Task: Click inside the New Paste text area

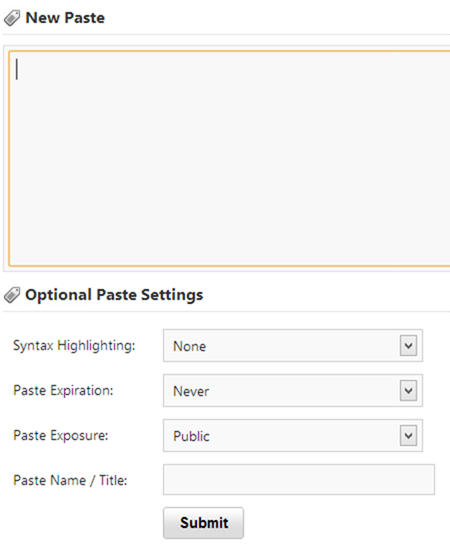Action: [x=229, y=159]
